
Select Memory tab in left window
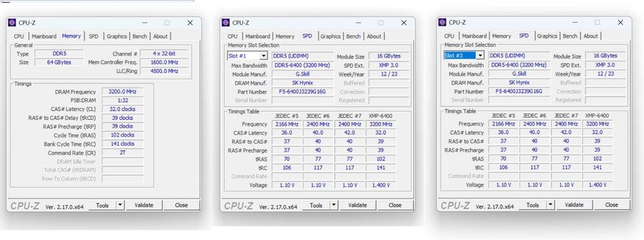pos(71,36)
